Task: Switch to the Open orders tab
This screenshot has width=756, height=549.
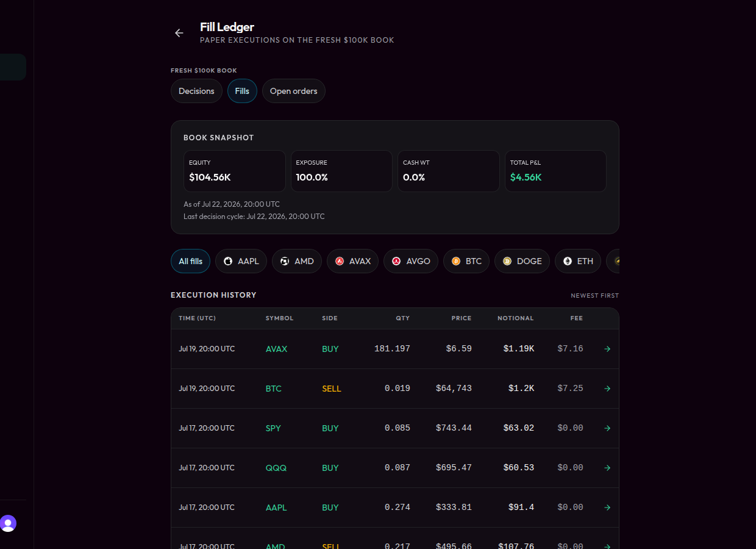Action: (x=294, y=91)
